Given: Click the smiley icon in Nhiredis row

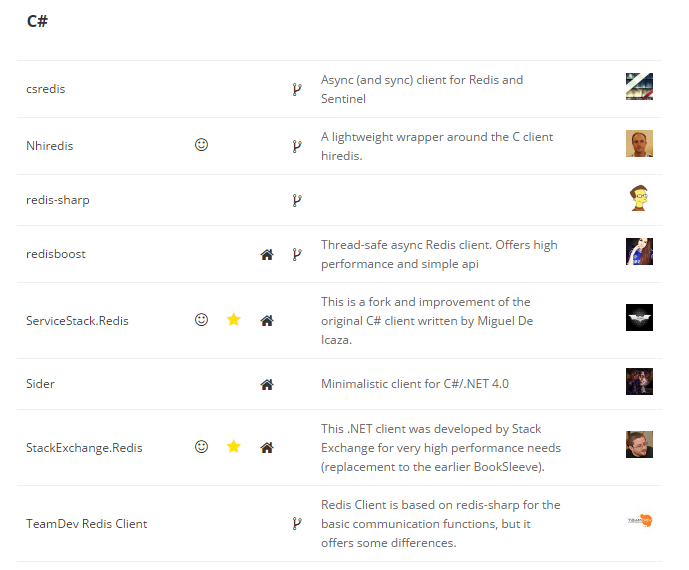Looking at the screenshot, I should (x=201, y=145).
